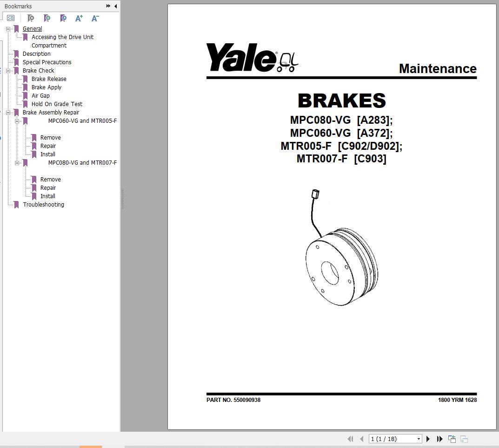Viewport: 499px width, 448px height.
Task: Open the General bookmark
Action: (x=32, y=29)
